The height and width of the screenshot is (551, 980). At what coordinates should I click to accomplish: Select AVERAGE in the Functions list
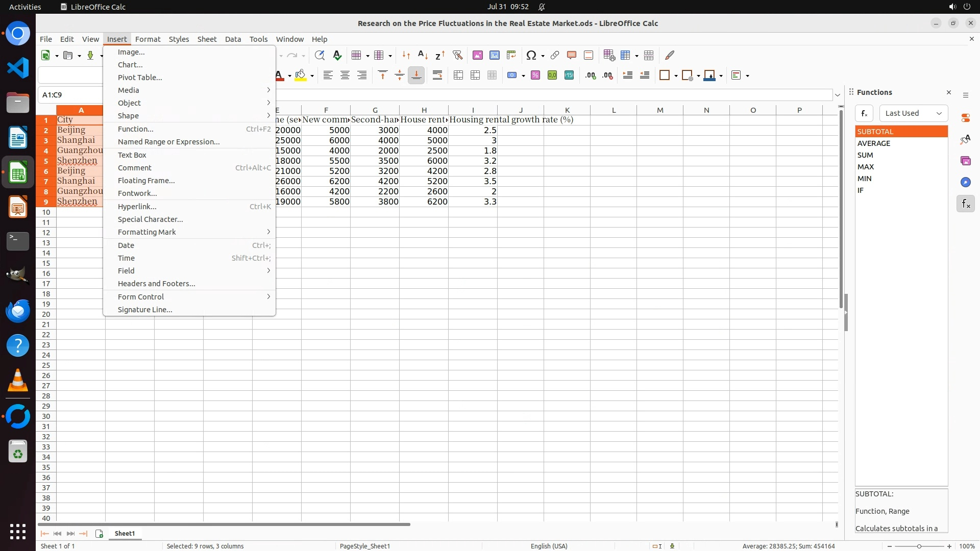pyautogui.click(x=873, y=143)
